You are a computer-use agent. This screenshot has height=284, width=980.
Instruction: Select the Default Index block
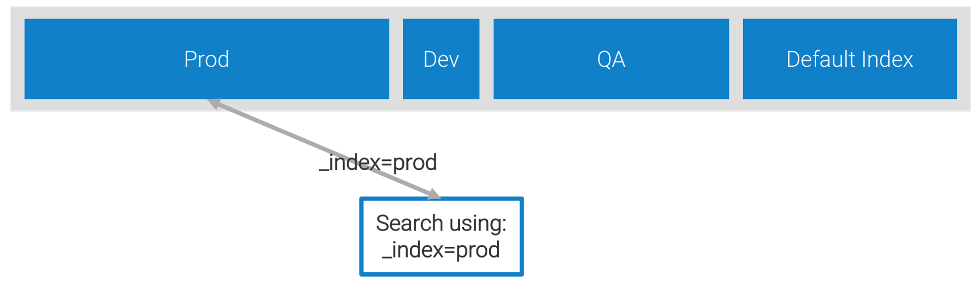click(x=850, y=59)
